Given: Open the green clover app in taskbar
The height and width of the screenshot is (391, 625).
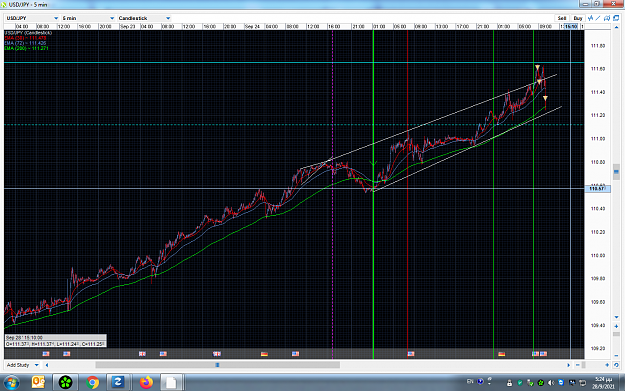Looking at the screenshot, I should (x=65, y=382).
